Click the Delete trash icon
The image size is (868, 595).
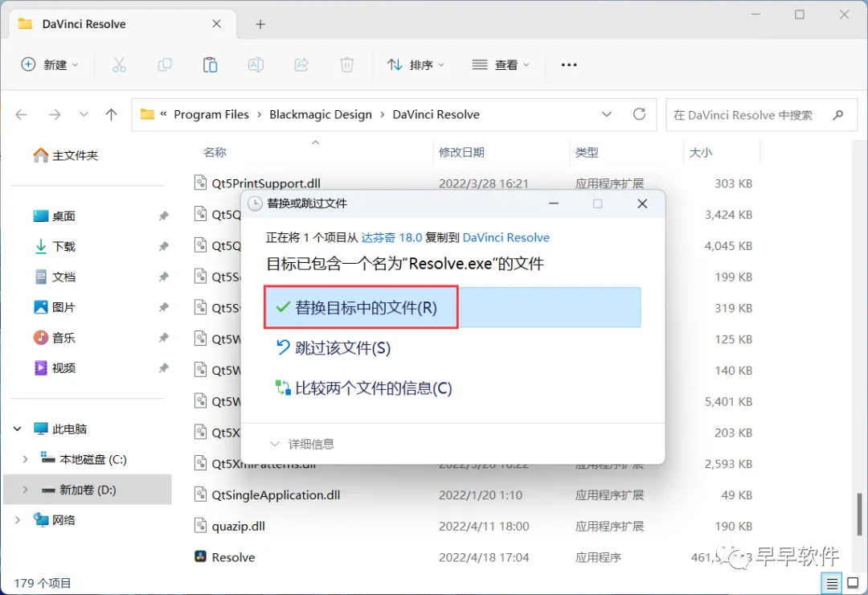pos(347,65)
